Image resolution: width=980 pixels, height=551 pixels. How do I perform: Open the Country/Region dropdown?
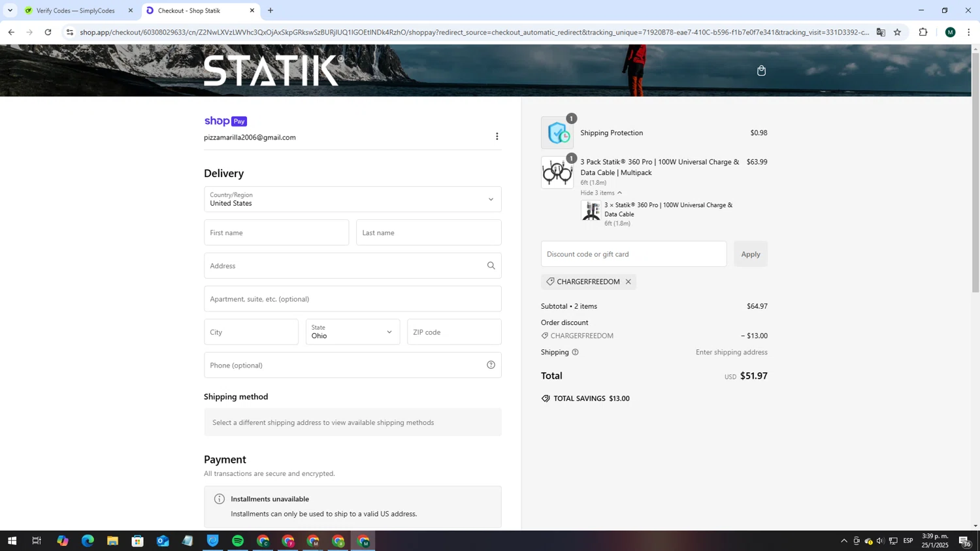coord(353,199)
